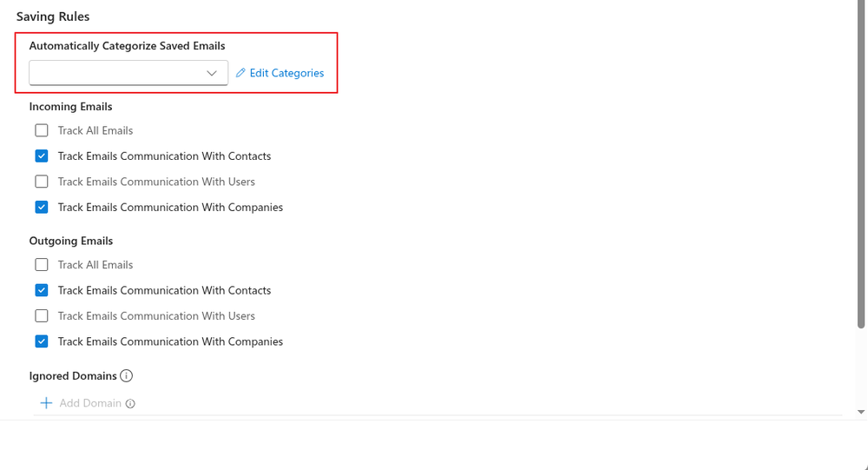Open the Edit Categories link
Screen dimensions: 868x470
pyautogui.click(x=286, y=73)
